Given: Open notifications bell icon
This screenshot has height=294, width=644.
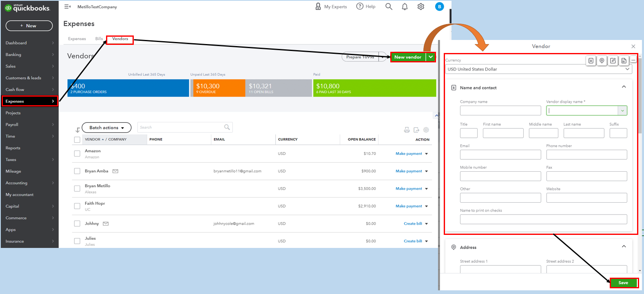Looking at the screenshot, I should 405,7.
